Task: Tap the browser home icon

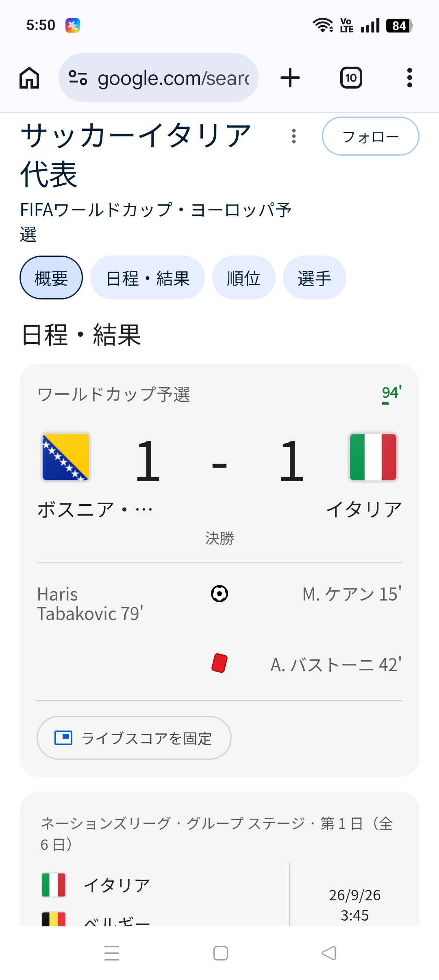Action: [29, 78]
